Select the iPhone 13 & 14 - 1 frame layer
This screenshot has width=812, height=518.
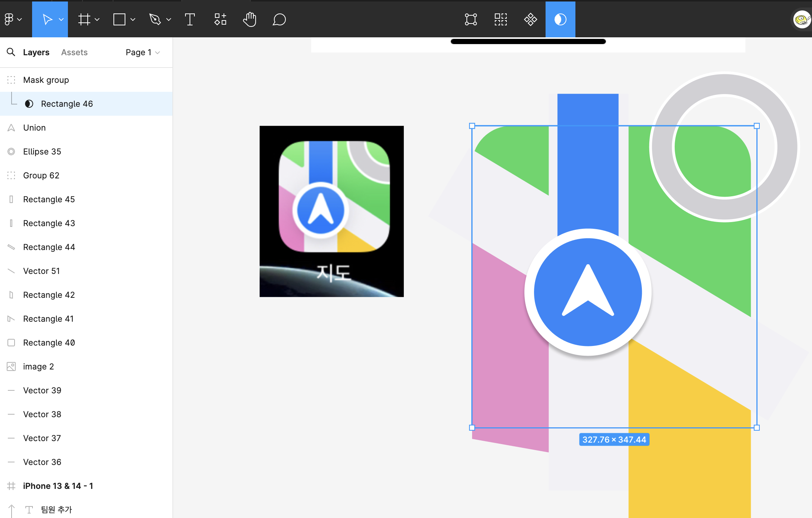[58, 486]
